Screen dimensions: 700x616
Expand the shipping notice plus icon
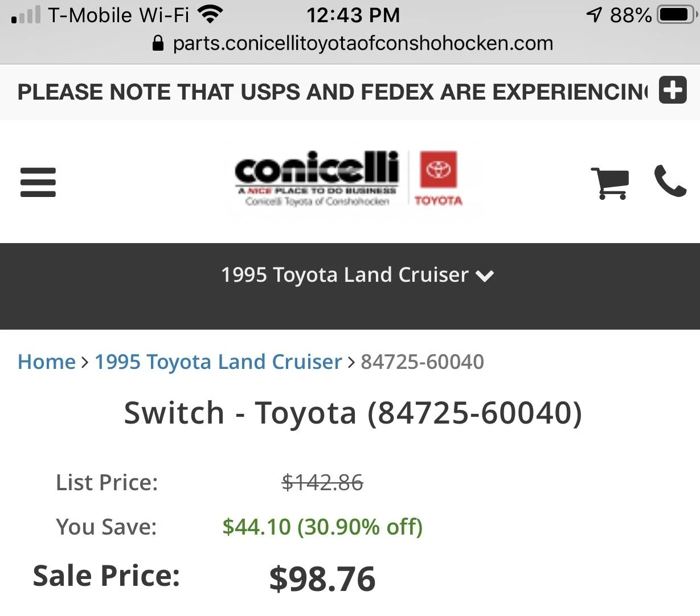673,90
